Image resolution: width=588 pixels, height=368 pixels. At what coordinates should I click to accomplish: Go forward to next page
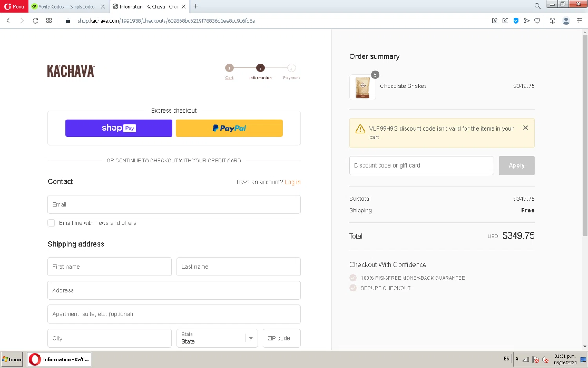[22, 21]
